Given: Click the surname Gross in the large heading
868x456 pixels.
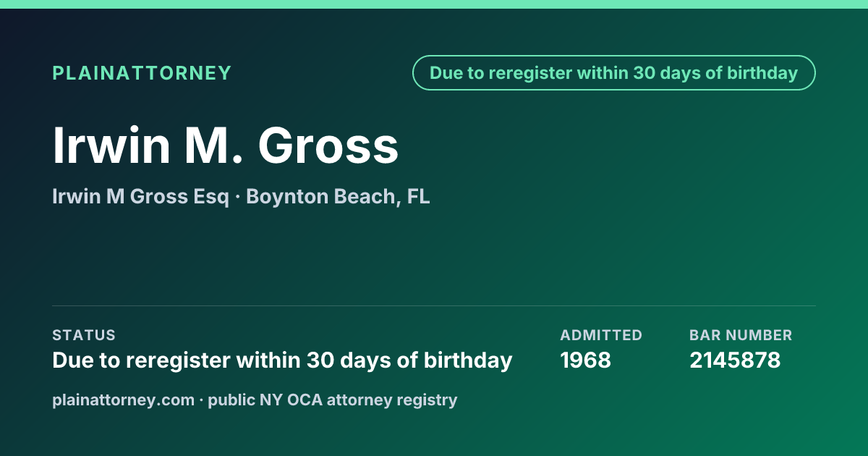Looking at the screenshot, I should (x=329, y=145).
